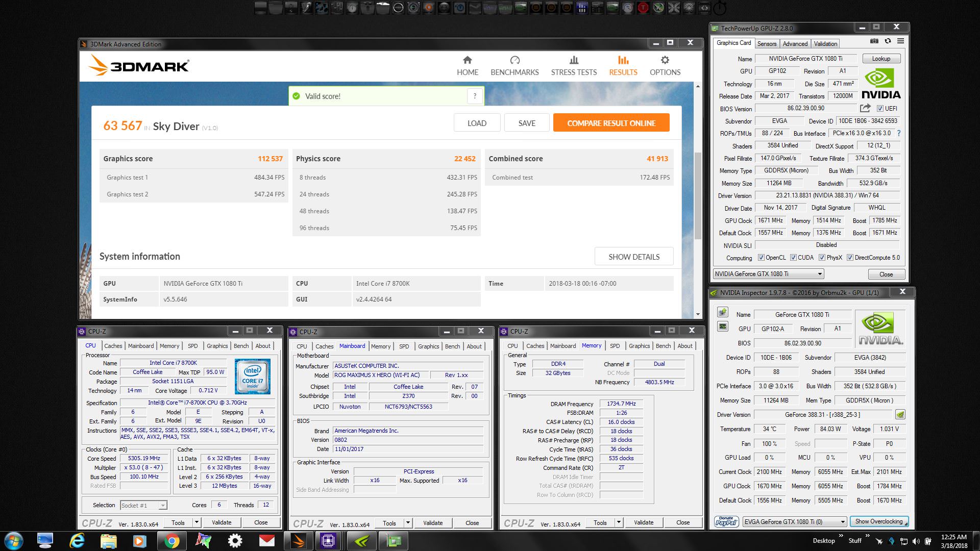Click the 3DMark scrollbar down arrow
This screenshot has width=980, height=551.
[x=698, y=314]
